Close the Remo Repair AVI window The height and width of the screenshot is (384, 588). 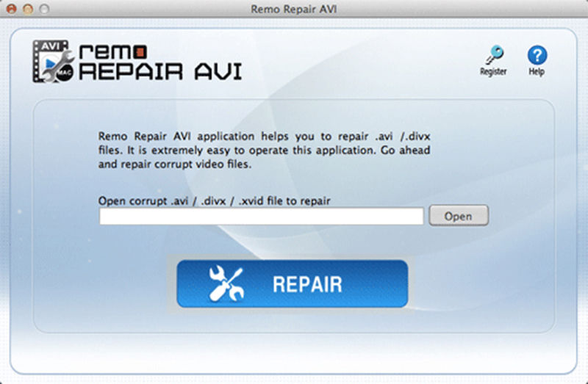[x=11, y=9]
